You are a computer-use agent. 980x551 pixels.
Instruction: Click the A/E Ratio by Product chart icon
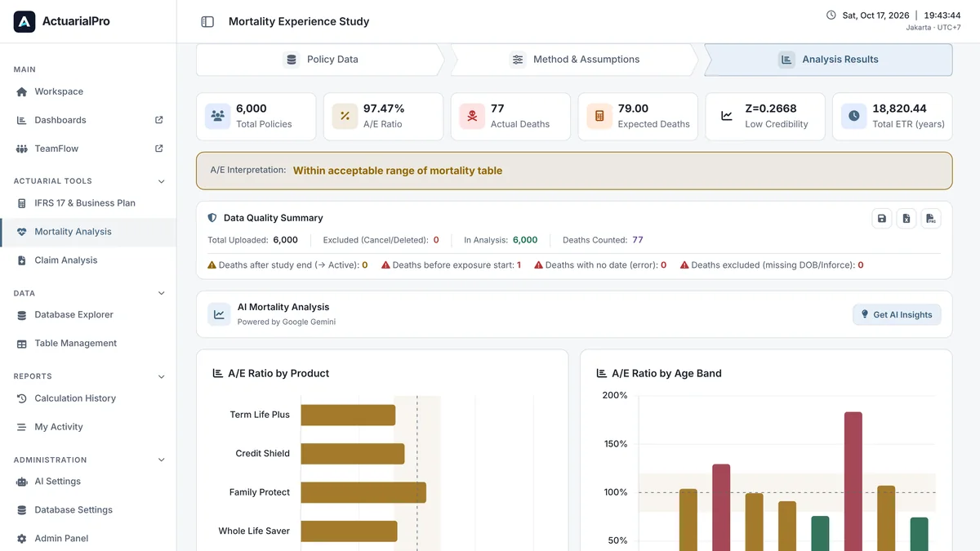click(x=217, y=373)
